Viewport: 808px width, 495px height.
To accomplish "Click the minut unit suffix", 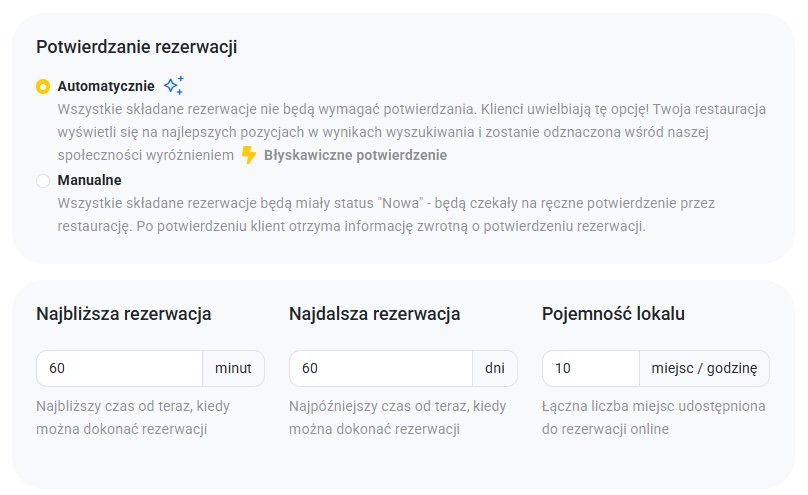I will 233,368.
